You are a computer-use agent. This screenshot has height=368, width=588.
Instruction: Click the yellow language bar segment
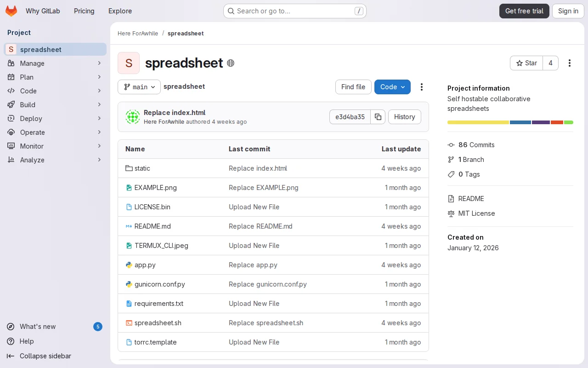point(478,122)
